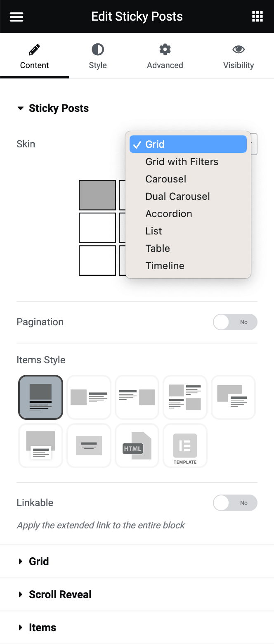Toggle the Pagination switch
Image resolution: width=274 pixels, height=644 pixels.
(x=235, y=322)
